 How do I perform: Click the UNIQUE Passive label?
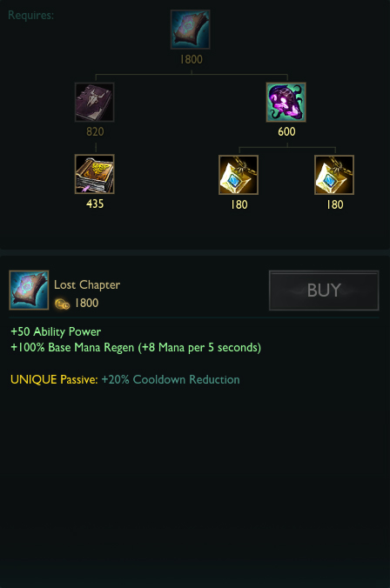point(54,379)
